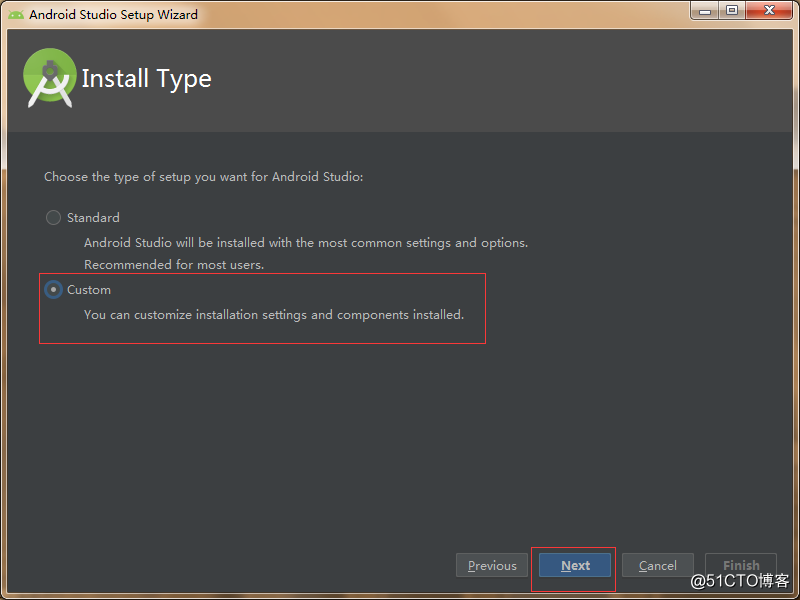
Task: Click the 'Standard' option label
Action: 93,218
